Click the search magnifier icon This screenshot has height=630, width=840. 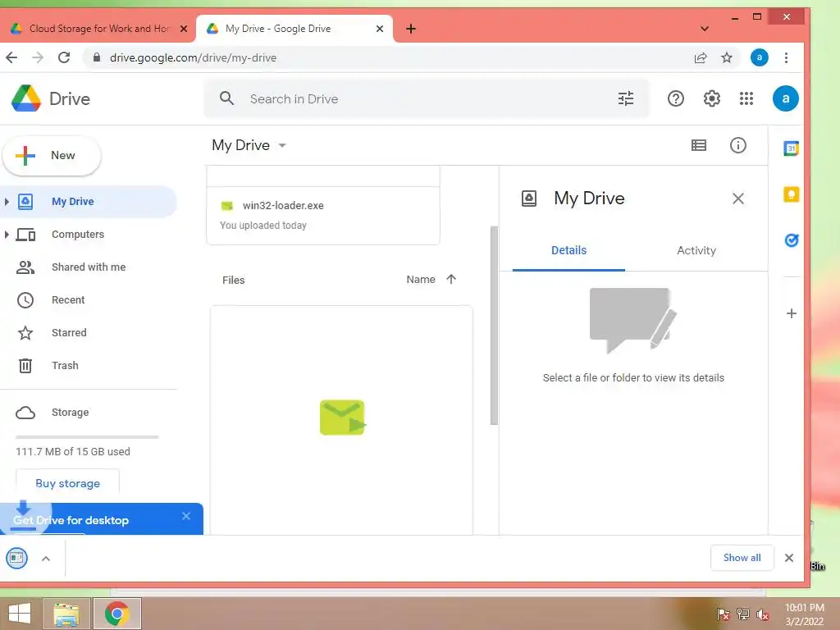[x=226, y=98]
